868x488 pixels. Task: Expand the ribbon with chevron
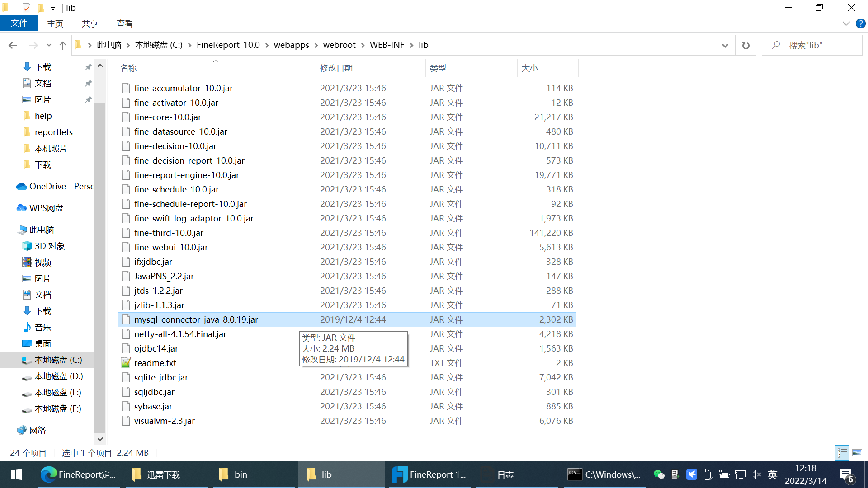tap(846, 23)
